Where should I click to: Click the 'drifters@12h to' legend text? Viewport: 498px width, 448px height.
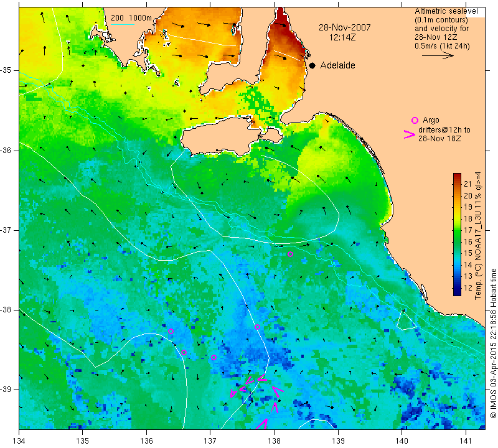pos(444,130)
